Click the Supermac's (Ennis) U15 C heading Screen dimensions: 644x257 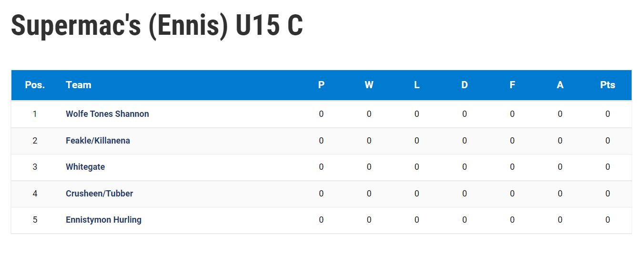(x=157, y=25)
